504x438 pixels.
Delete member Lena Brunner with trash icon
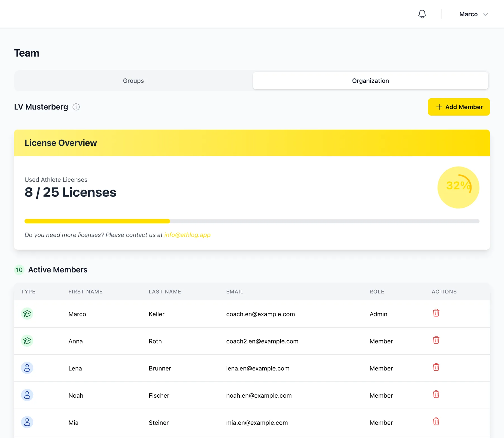coord(436,367)
